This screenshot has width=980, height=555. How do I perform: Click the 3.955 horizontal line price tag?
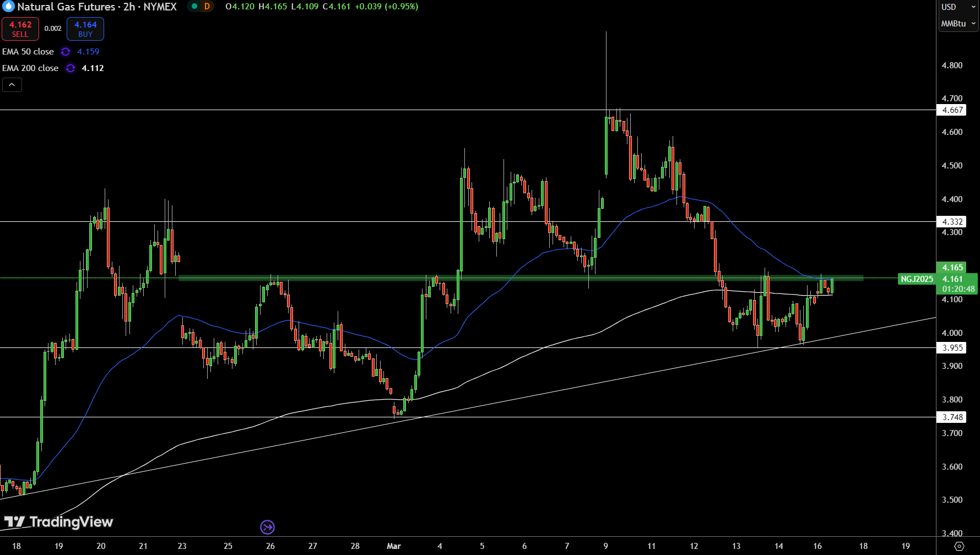(952, 348)
